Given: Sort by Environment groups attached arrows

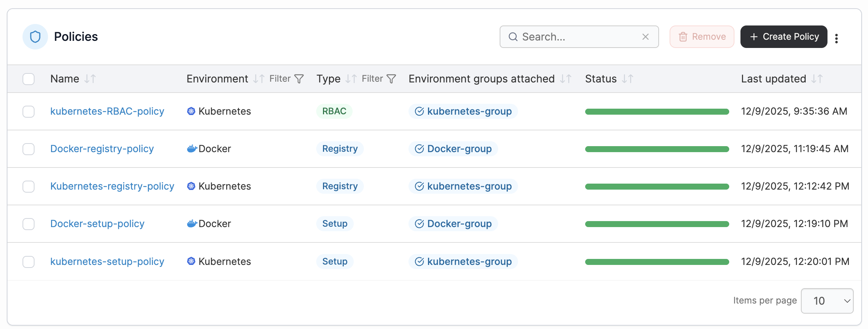Looking at the screenshot, I should point(566,79).
